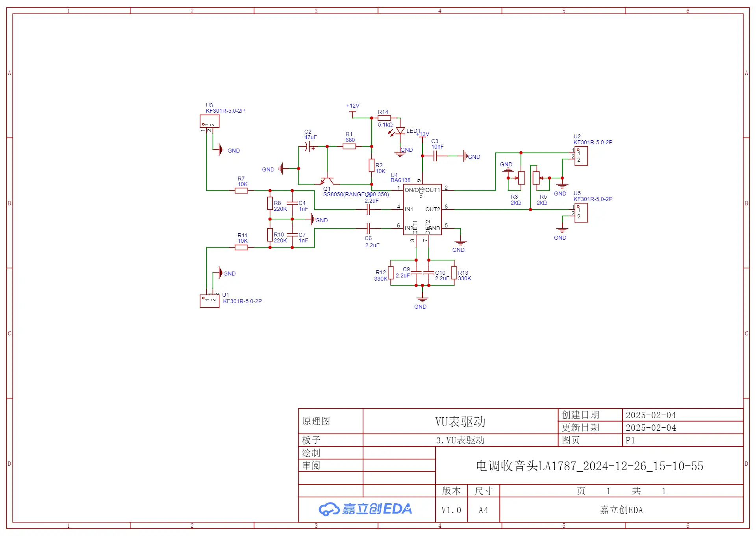Click GND symbol at U4 pin 5
The width and height of the screenshot is (756, 536).
click(460, 243)
